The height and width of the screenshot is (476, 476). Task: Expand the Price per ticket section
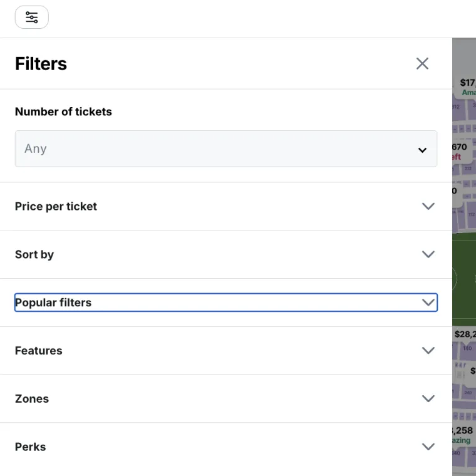point(56,206)
